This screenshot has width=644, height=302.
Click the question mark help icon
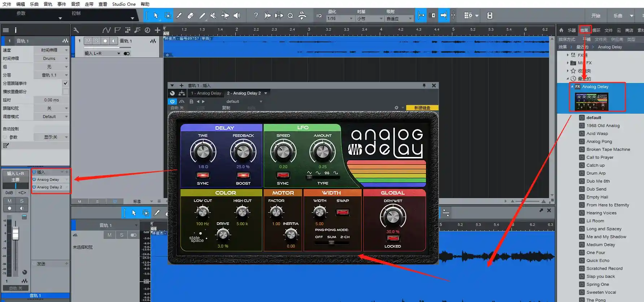click(x=256, y=16)
